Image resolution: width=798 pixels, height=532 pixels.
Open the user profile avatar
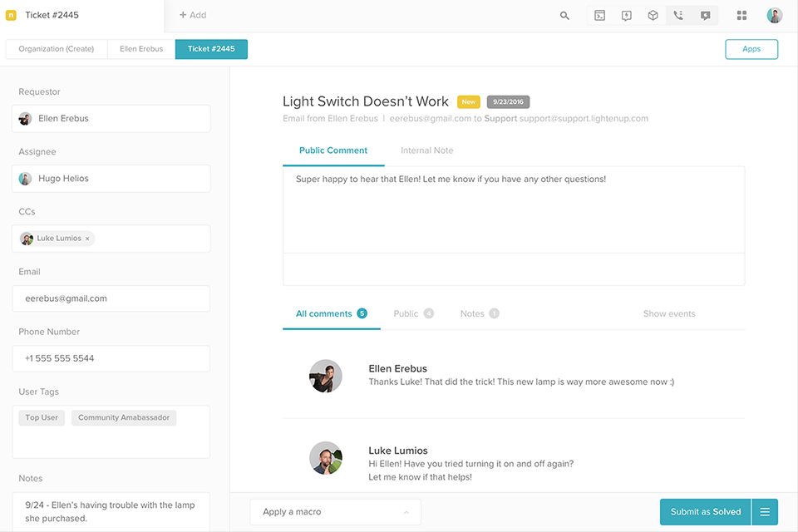point(775,16)
